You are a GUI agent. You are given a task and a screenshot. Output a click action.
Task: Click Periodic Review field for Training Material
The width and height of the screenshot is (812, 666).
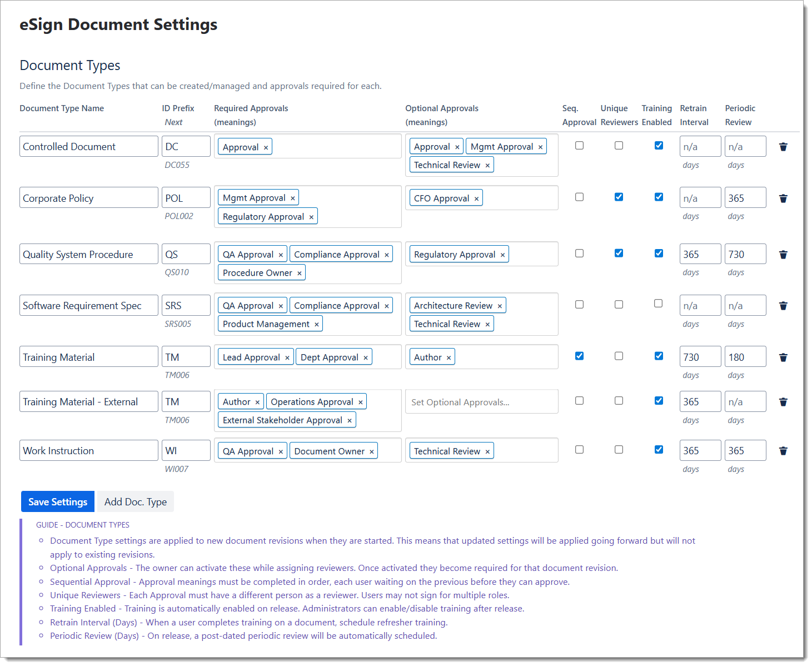tap(745, 357)
